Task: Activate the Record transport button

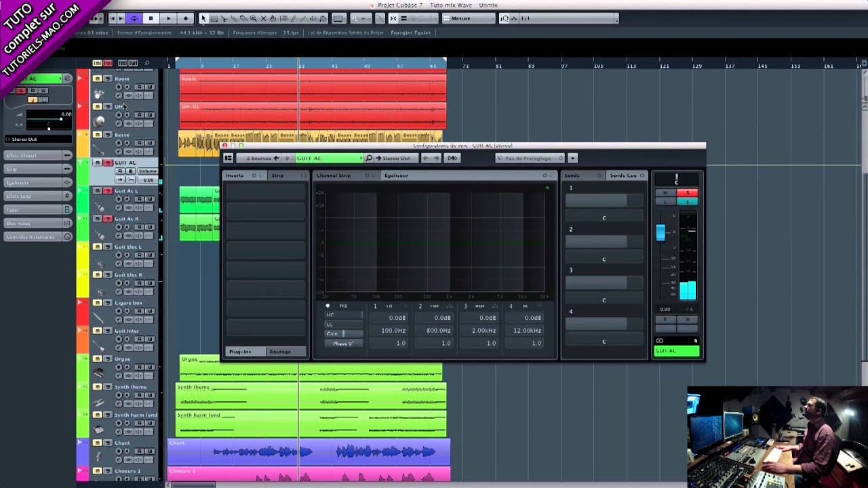Action: coord(186,18)
